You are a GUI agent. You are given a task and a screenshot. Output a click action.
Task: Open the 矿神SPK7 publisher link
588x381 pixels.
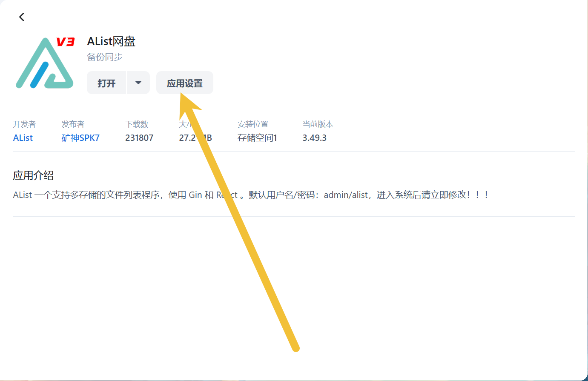coord(80,138)
